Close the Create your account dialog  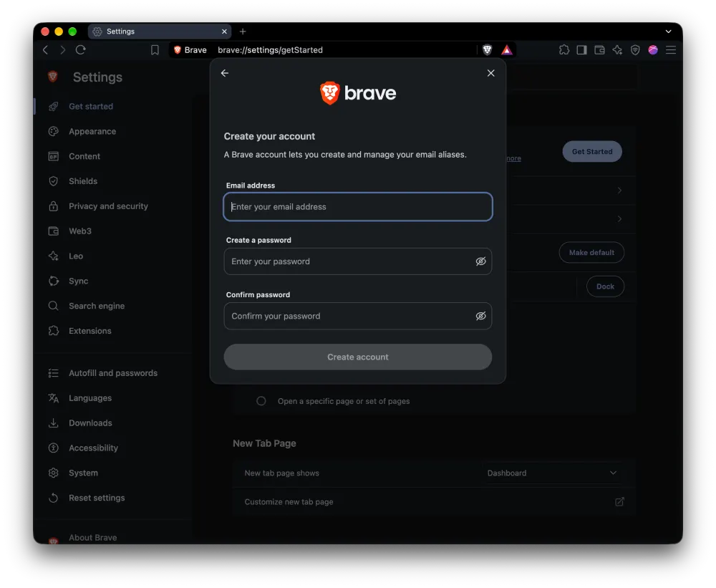click(491, 73)
